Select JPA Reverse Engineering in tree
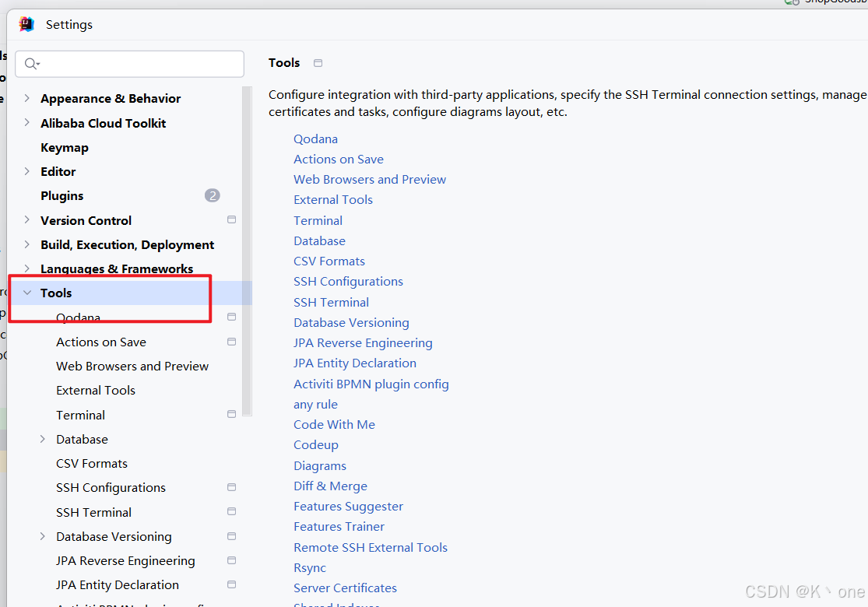 (125, 561)
